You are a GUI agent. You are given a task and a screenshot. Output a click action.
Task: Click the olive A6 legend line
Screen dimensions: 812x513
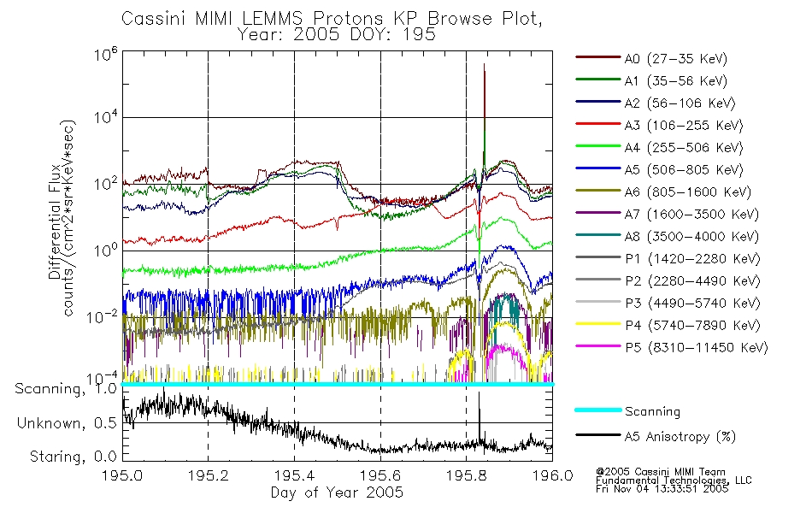click(597, 191)
